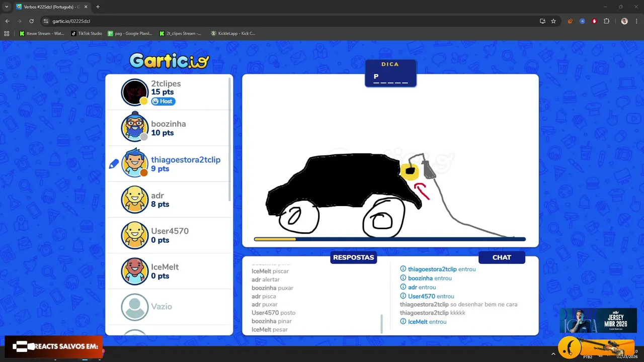Open the tab search dropdown arrow

click(x=6, y=7)
